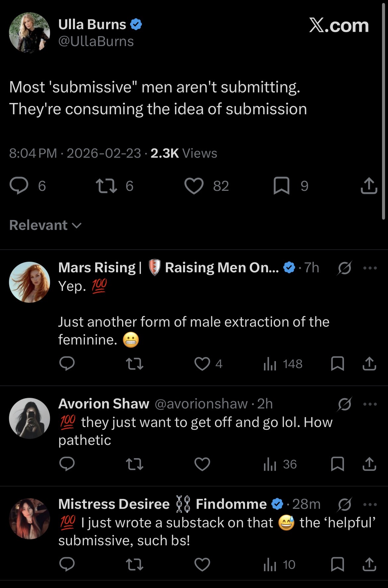Repost Ulla Burns' main post
Screen dimensions: 388x588
pyautogui.click(x=106, y=186)
